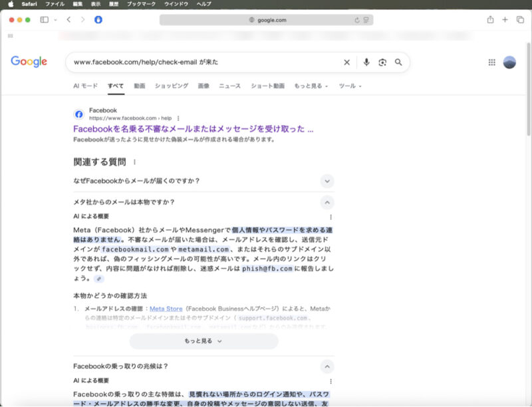Switch to ショート動画 tab
This screenshot has height=407, width=532.
pos(268,86)
